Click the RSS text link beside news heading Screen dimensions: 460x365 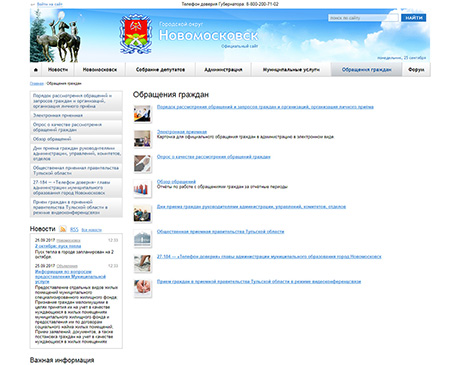pyautogui.click(x=74, y=230)
